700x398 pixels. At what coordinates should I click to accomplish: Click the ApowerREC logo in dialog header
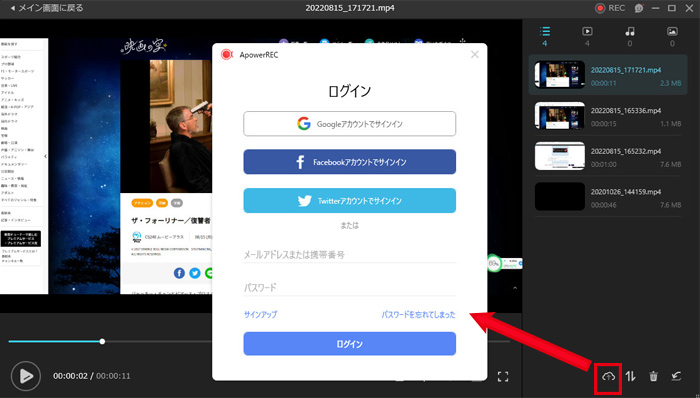(227, 54)
